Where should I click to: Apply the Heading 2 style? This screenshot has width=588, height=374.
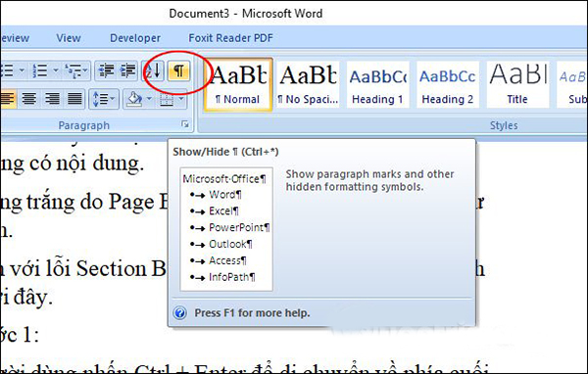[448, 84]
